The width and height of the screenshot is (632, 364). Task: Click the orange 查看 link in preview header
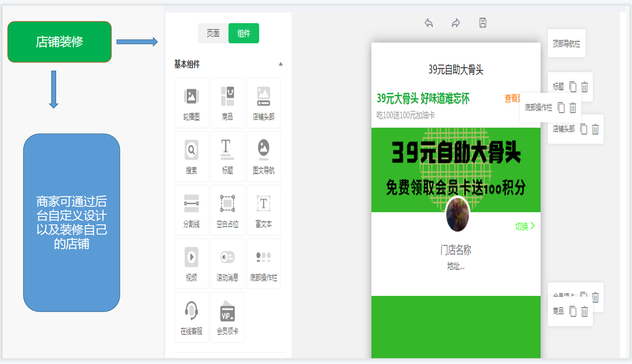(x=512, y=98)
